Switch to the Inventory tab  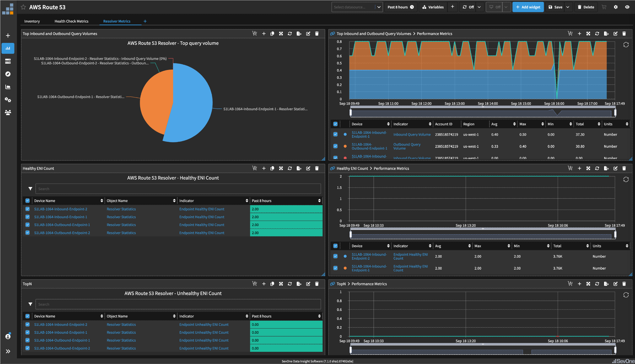32,21
